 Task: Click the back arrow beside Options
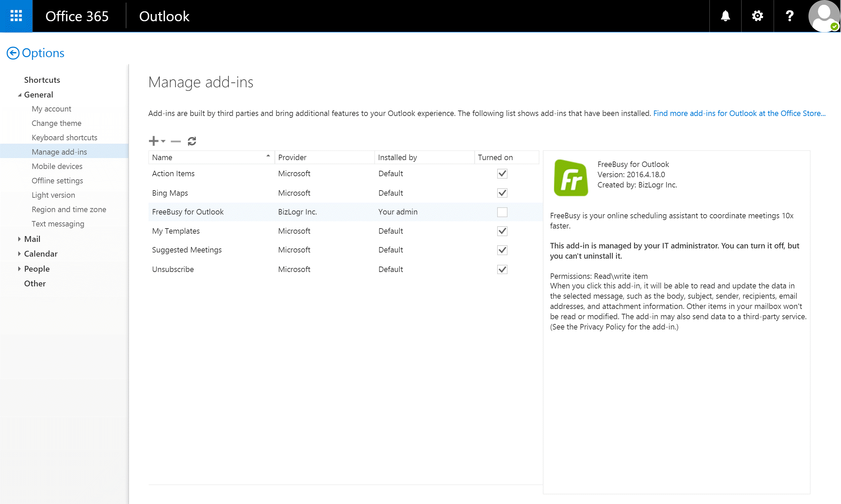pos(13,53)
